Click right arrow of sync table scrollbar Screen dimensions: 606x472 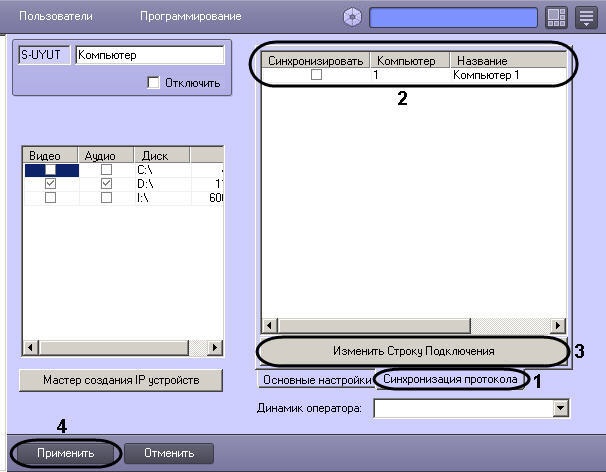[x=557, y=326]
